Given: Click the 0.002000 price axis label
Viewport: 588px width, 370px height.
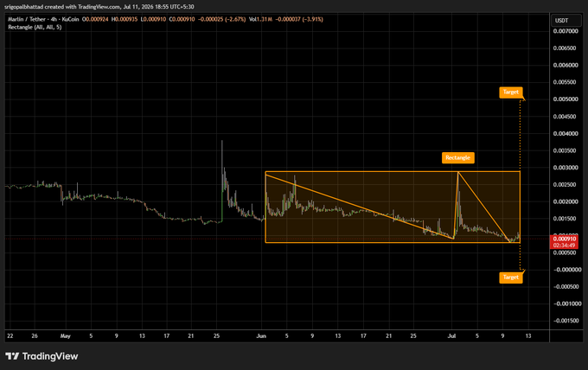Looking at the screenshot, I should [x=566, y=201].
